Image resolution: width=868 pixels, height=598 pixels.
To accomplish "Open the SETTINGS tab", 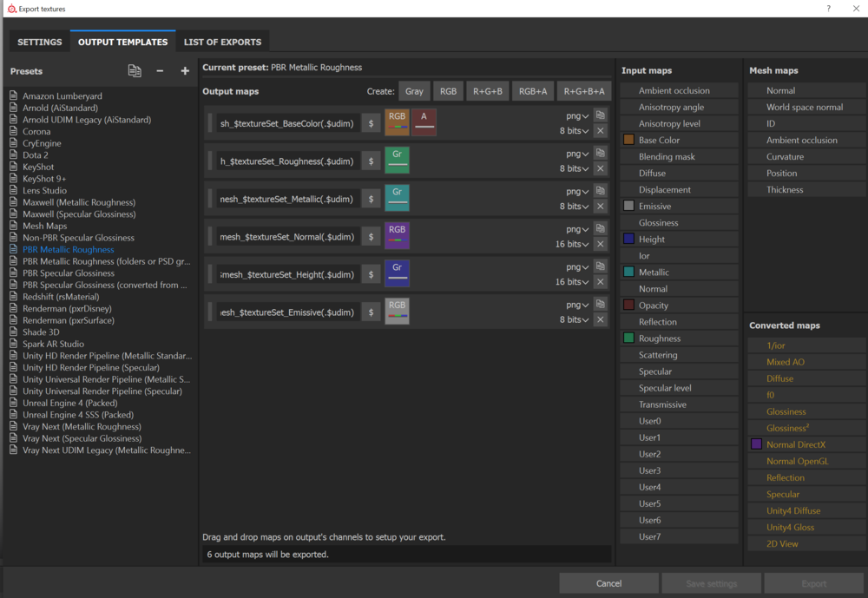I will tap(38, 41).
